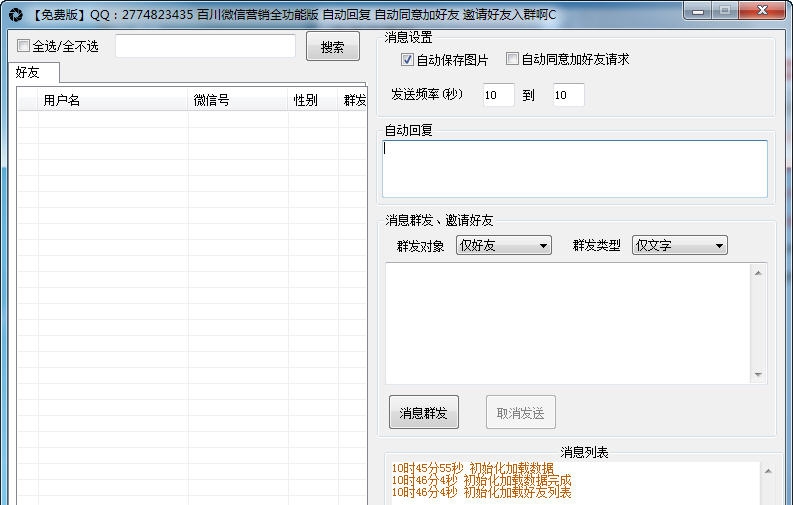Open the 群发对象 dropdown
This screenshot has height=505, width=793.
504,245
